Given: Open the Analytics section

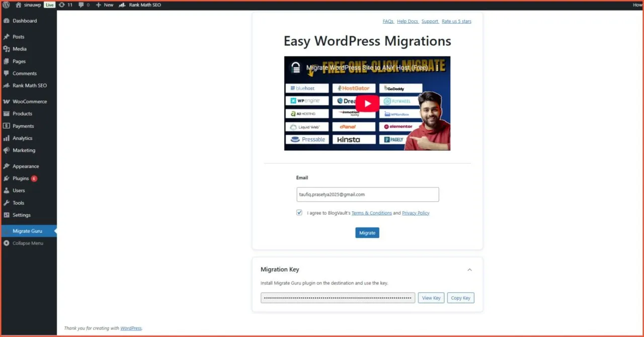Looking at the screenshot, I should pos(22,138).
